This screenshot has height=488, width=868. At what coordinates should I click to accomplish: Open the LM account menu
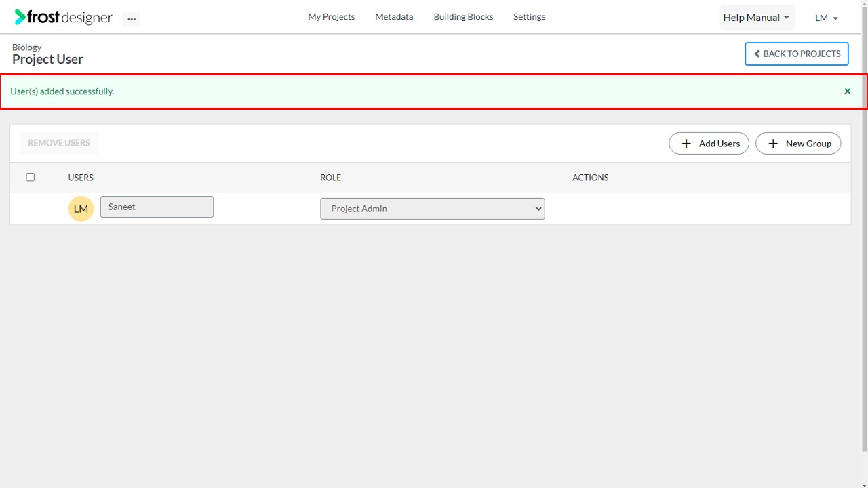827,18
